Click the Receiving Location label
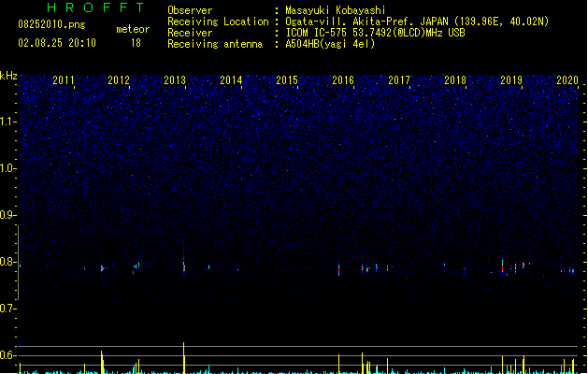This screenshot has width=588, height=374. pos(218,22)
